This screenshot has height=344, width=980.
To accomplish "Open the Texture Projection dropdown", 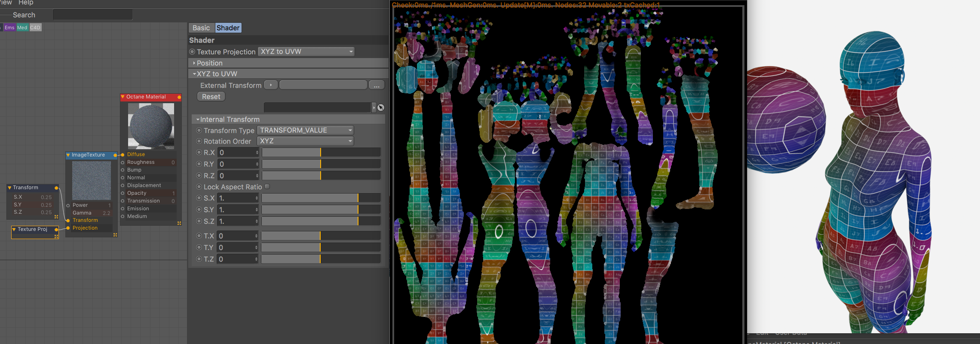I will click(306, 52).
